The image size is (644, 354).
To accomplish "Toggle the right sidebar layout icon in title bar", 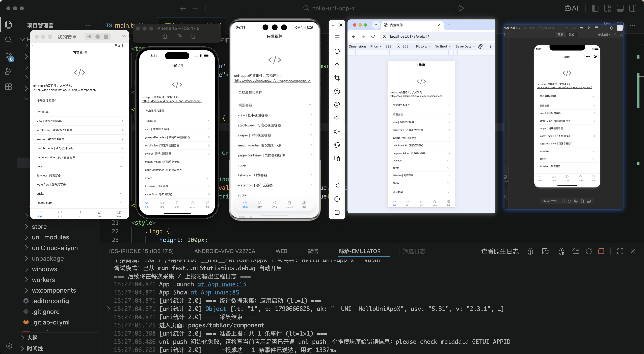I will (632, 8).
